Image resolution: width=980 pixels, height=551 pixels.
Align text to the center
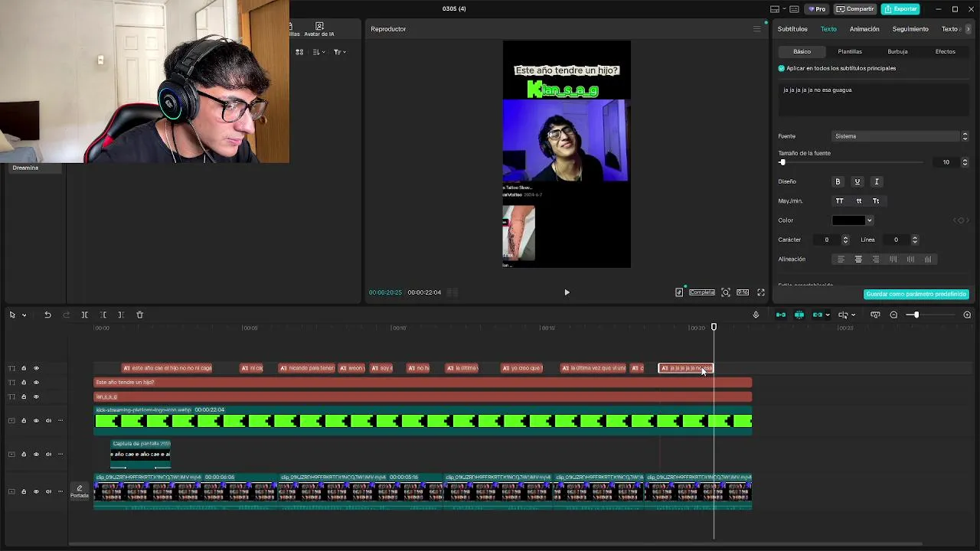point(858,259)
